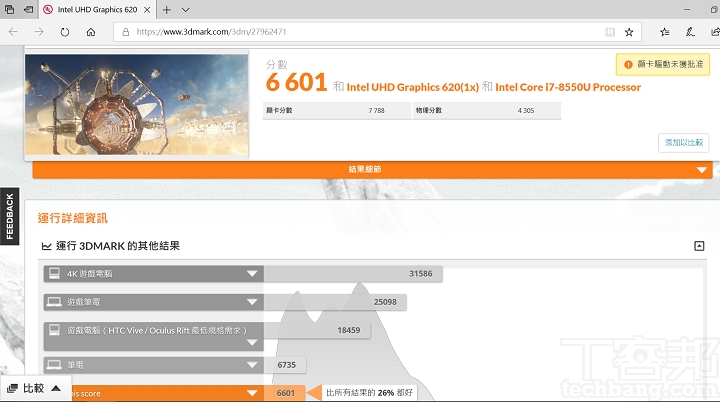This screenshot has width=720, height=402.
Task: Go to the home page icon
Action: pos(91,32)
